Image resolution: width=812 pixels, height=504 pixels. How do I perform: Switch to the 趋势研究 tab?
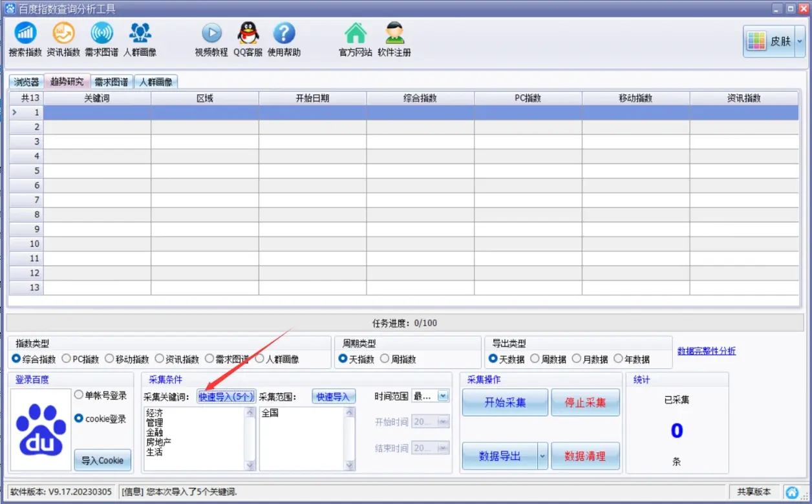point(67,81)
